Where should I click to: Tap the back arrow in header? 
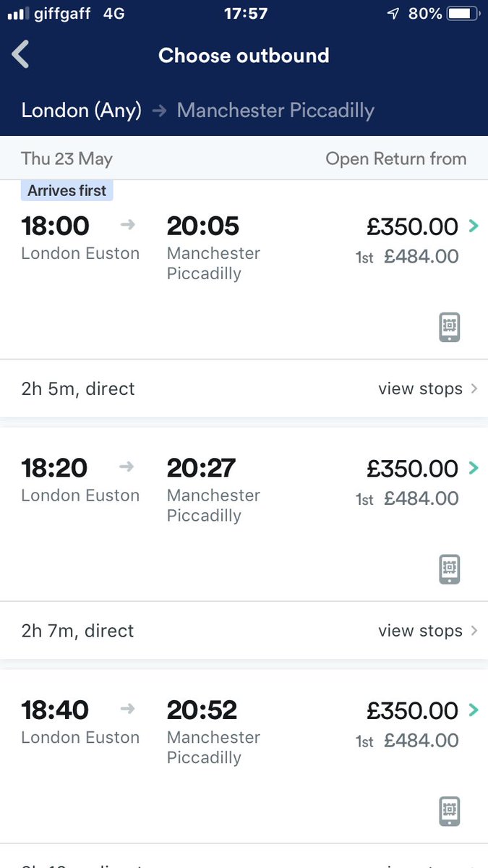click(x=21, y=55)
